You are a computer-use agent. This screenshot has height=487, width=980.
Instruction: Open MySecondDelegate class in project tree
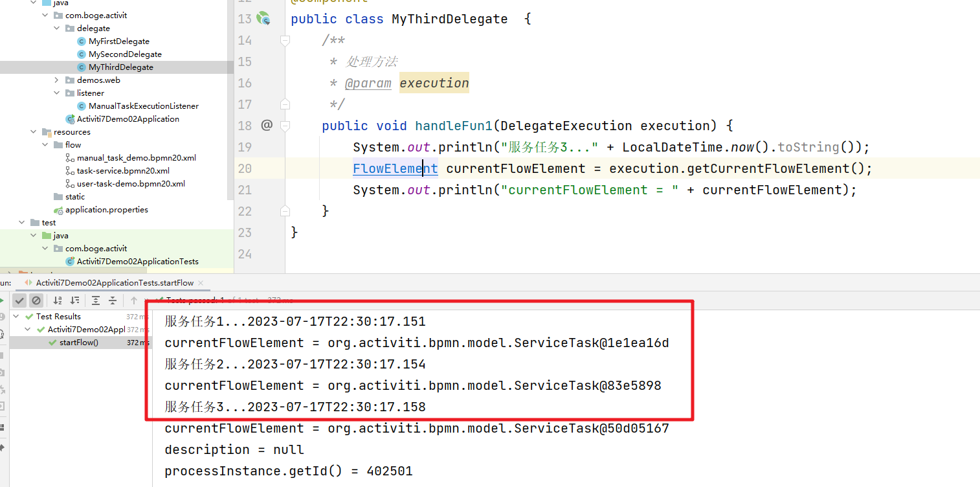[x=125, y=54]
